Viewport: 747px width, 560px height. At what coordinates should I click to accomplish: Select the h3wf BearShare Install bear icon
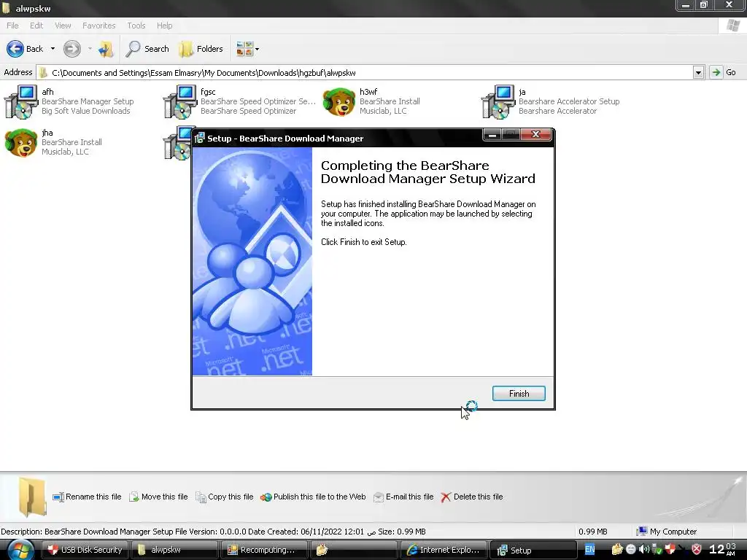click(x=339, y=102)
